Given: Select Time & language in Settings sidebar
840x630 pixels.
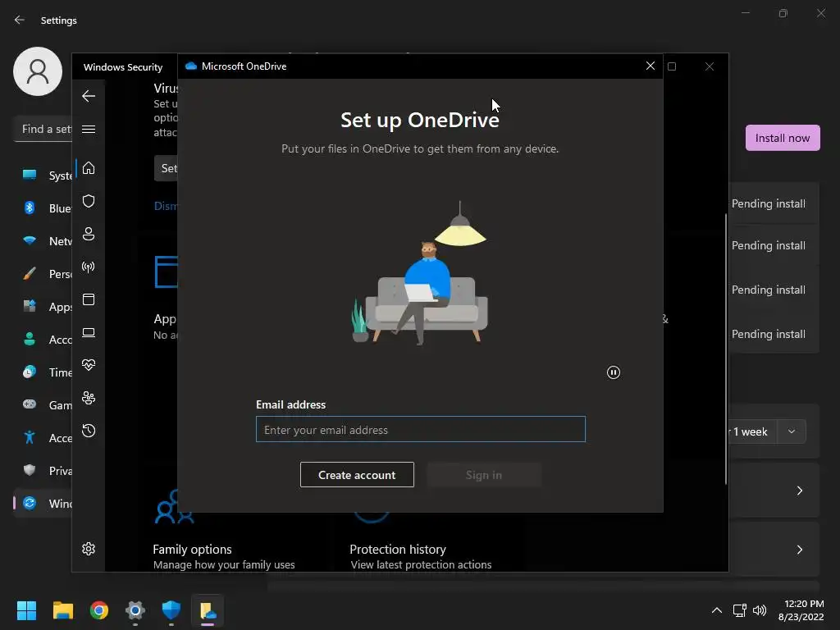Looking at the screenshot, I should coord(44,372).
